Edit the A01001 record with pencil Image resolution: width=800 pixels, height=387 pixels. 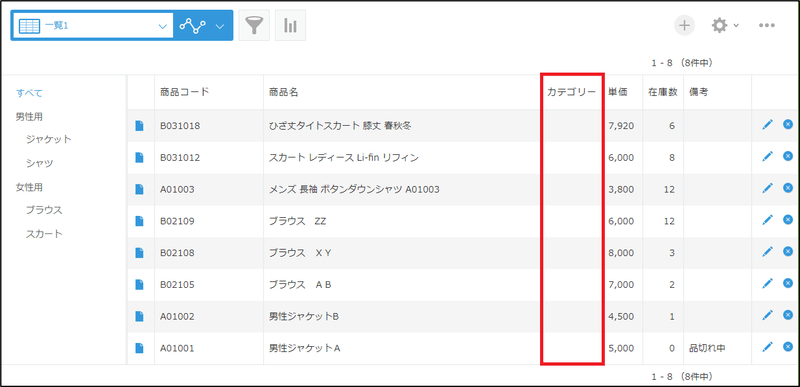(x=767, y=347)
